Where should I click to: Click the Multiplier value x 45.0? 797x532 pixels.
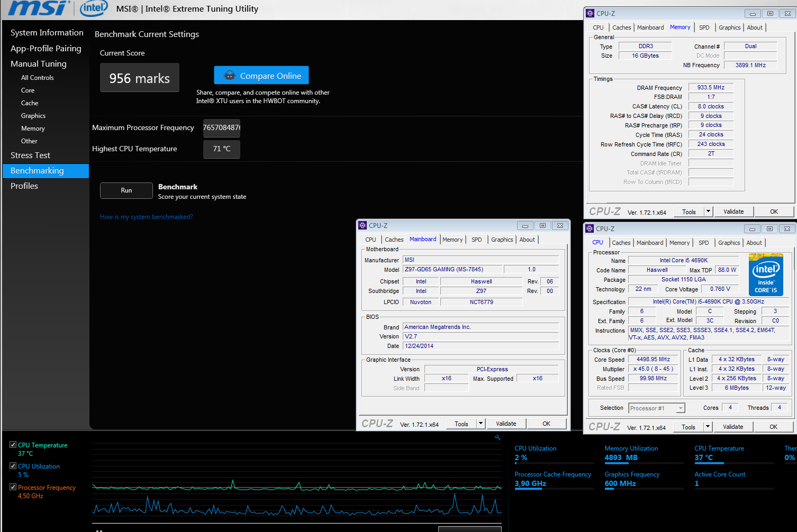tap(653, 369)
